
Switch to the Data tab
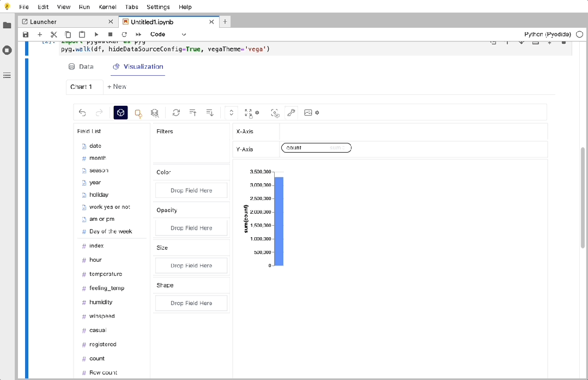(x=81, y=67)
